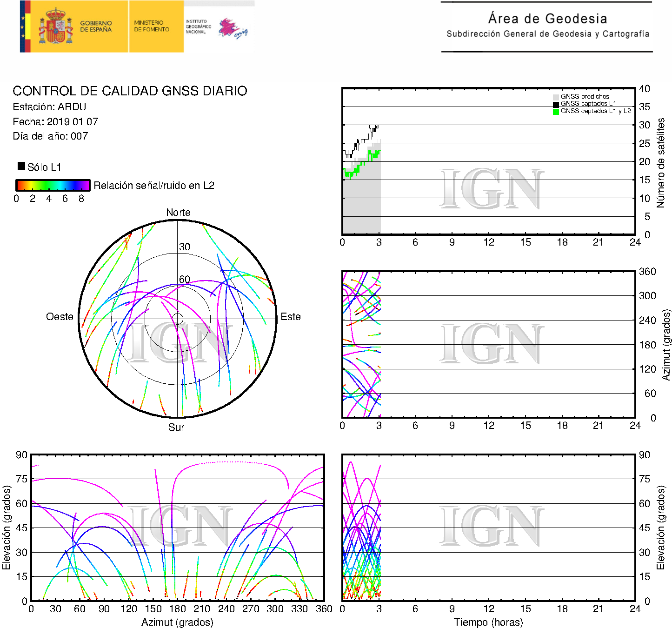Click the Spanish coat of arms emblem
The height and width of the screenshot is (628, 672).
click(x=56, y=27)
